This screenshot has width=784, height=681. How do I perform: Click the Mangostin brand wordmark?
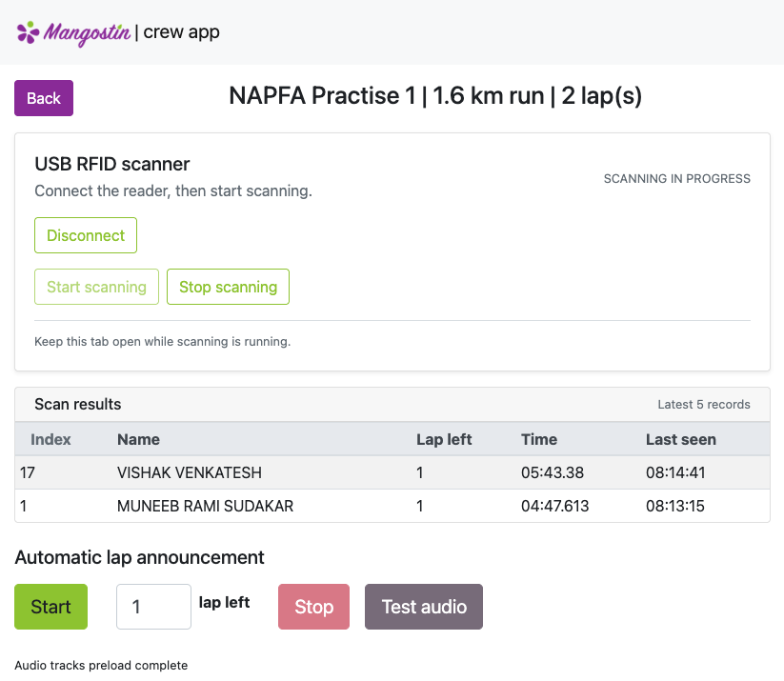tap(87, 34)
